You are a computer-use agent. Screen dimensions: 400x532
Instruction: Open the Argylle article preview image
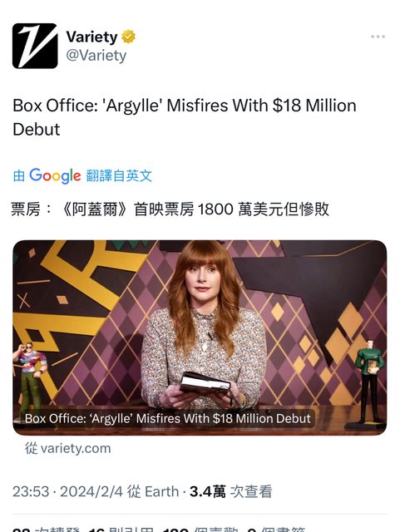[x=200, y=337]
